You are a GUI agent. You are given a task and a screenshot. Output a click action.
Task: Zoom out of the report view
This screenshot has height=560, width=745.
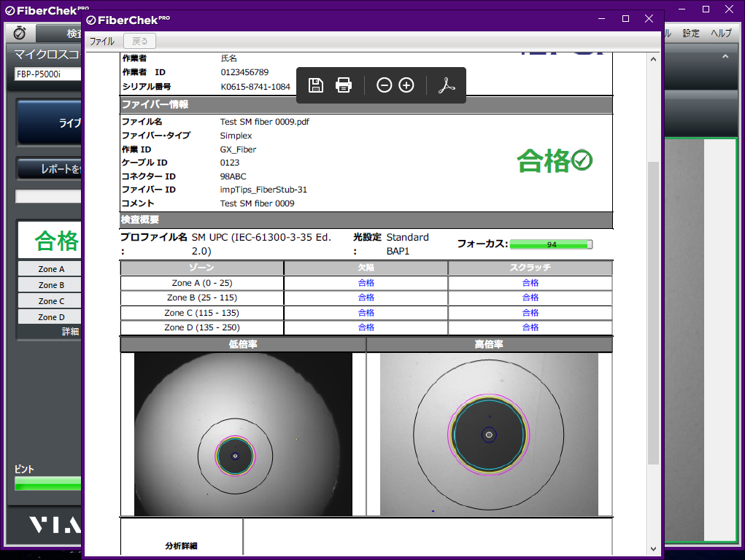pos(384,85)
